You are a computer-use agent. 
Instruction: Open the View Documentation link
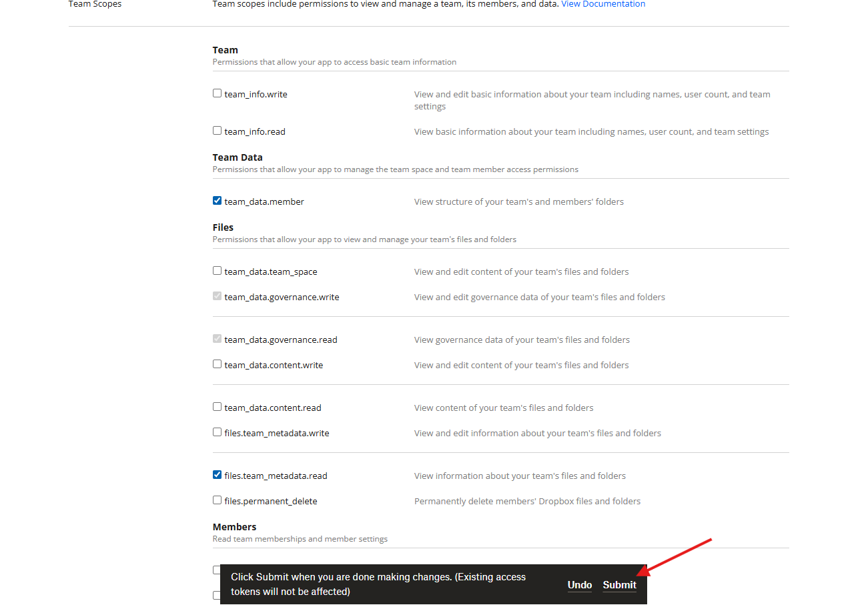point(603,4)
